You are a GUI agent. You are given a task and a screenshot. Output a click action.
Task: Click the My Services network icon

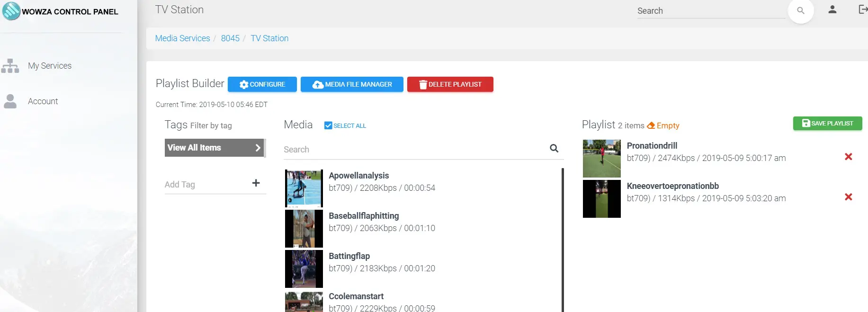tap(10, 66)
